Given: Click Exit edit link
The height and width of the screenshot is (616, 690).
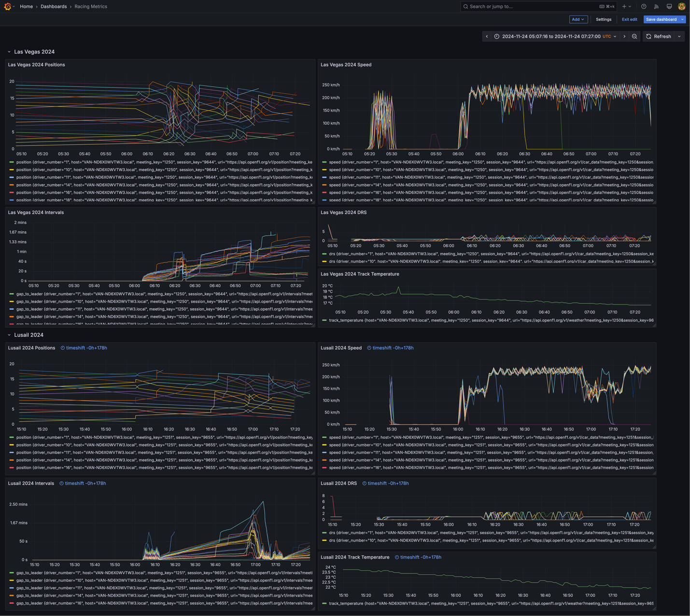Looking at the screenshot, I should point(629,19).
